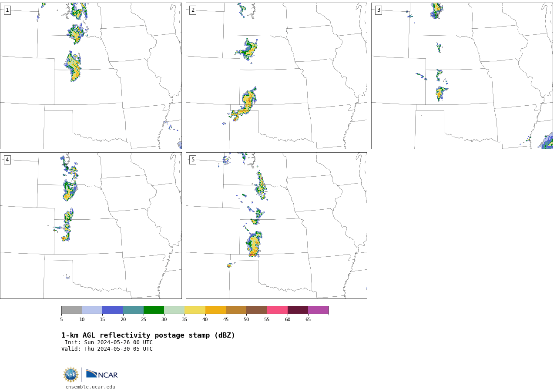Viewport: 557px width, 392px height.
Task: Click the NSF logo icon
Action: point(71,375)
